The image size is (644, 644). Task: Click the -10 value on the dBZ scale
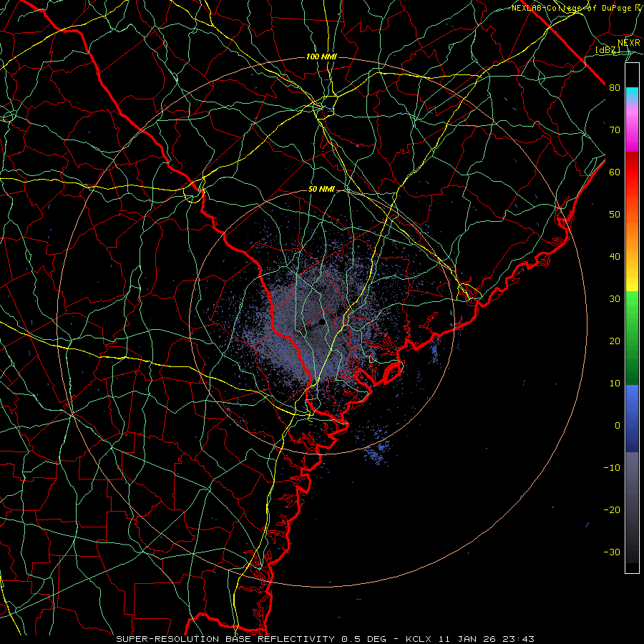pyautogui.click(x=612, y=467)
